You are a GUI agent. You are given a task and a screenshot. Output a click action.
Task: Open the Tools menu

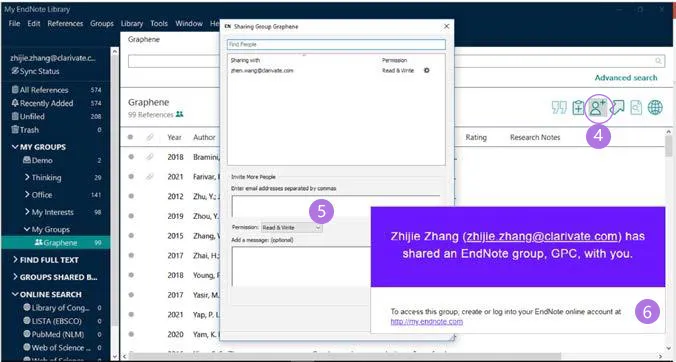pos(159,24)
